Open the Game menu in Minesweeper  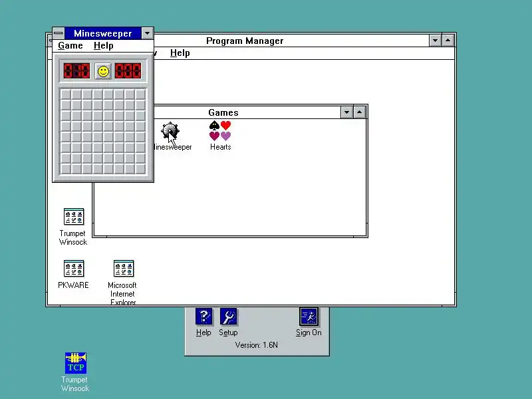click(70, 45)
